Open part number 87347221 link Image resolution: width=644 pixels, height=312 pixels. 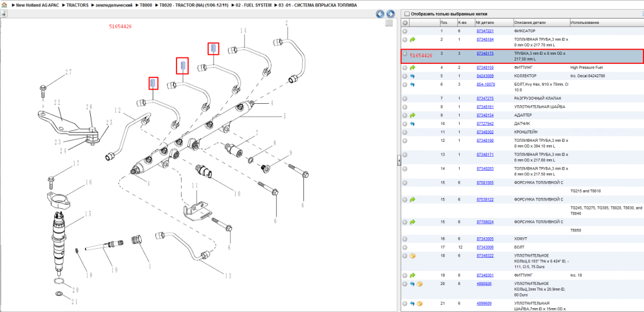point(485,31)
